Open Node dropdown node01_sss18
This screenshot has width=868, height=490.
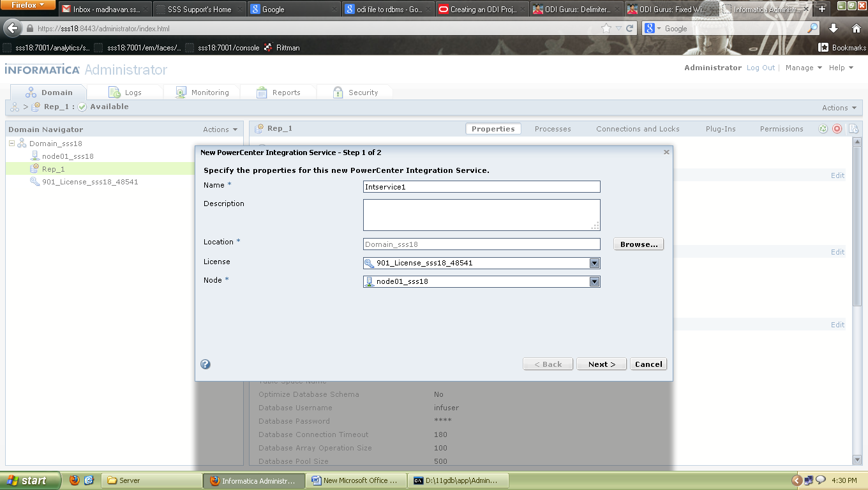(594, 281)
